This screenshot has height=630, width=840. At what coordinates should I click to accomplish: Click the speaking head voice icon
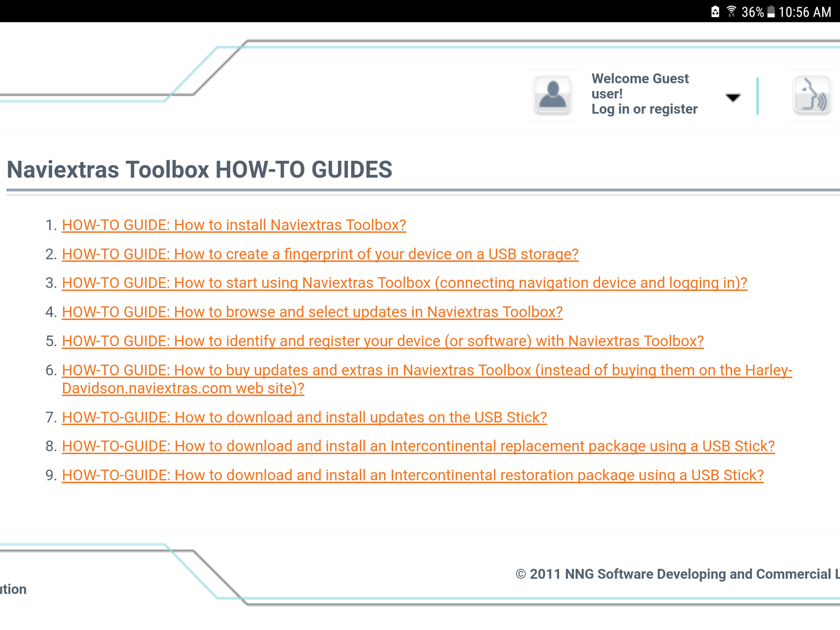pos(813,96)
